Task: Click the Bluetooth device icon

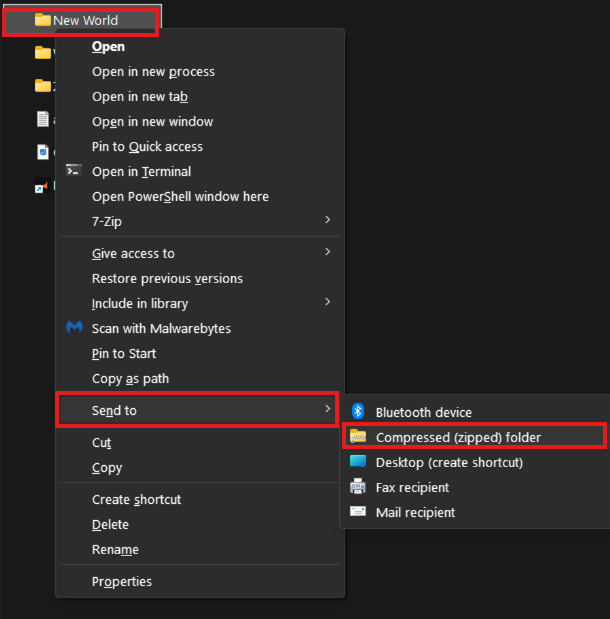Action: (358, 412)
